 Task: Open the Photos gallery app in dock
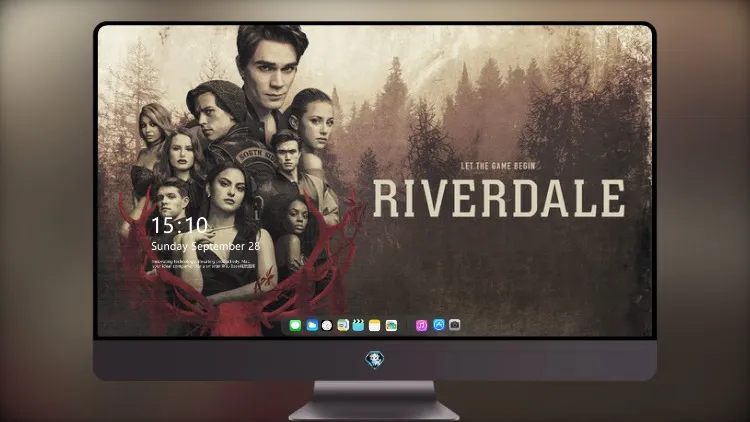(x=391, y=325)
